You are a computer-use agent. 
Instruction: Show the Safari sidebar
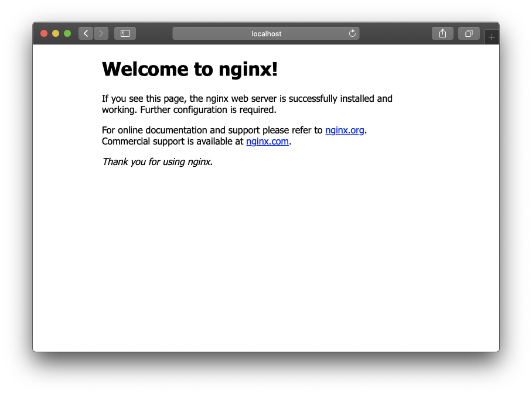click(125, 33)
